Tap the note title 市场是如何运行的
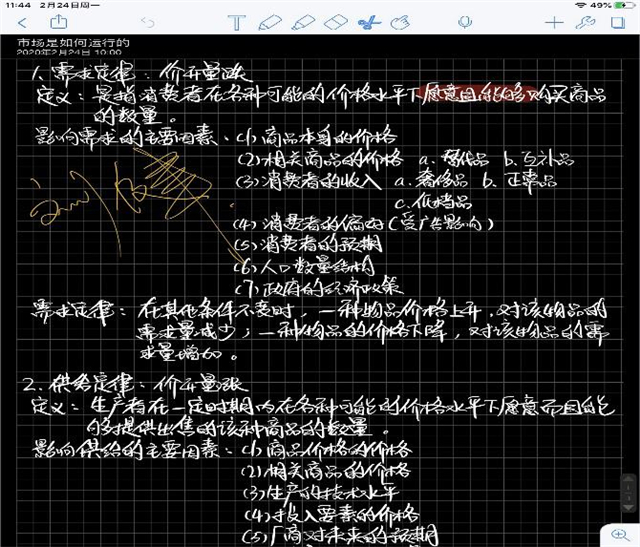The image size is (640, 547). point(73,42)
